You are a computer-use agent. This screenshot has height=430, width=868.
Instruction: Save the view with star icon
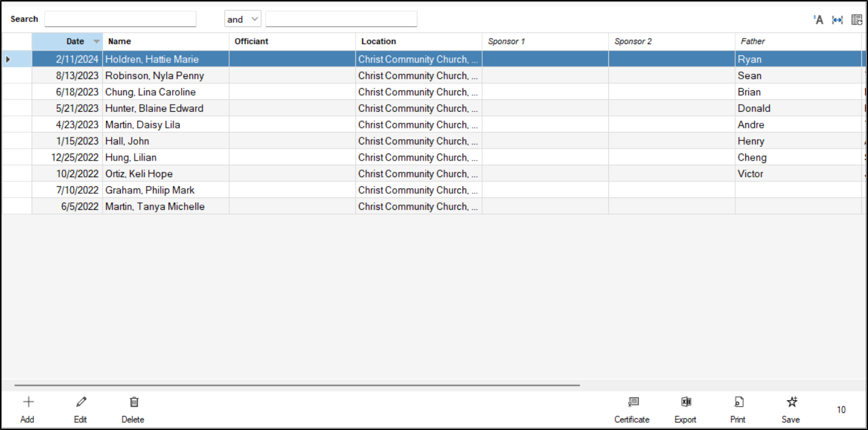coord(791,402)
